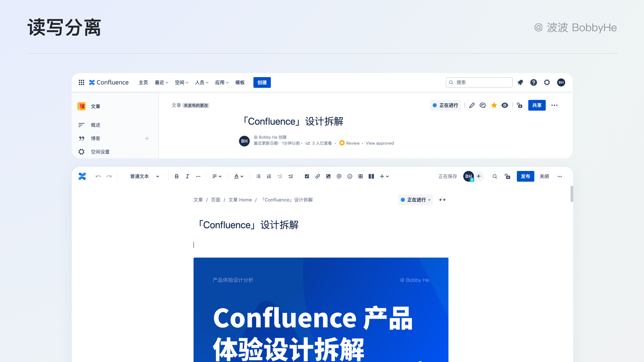Image resolution: width=644 pixels, height=362 pixels.
Task: Click the 共享 share button
Action: [x=537, y=105]
